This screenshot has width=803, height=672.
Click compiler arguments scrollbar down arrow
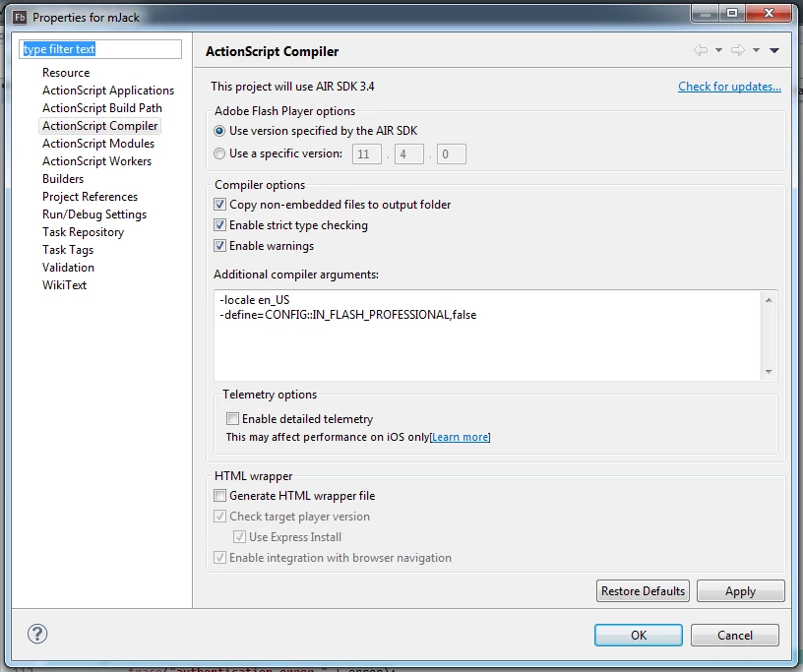769,371
